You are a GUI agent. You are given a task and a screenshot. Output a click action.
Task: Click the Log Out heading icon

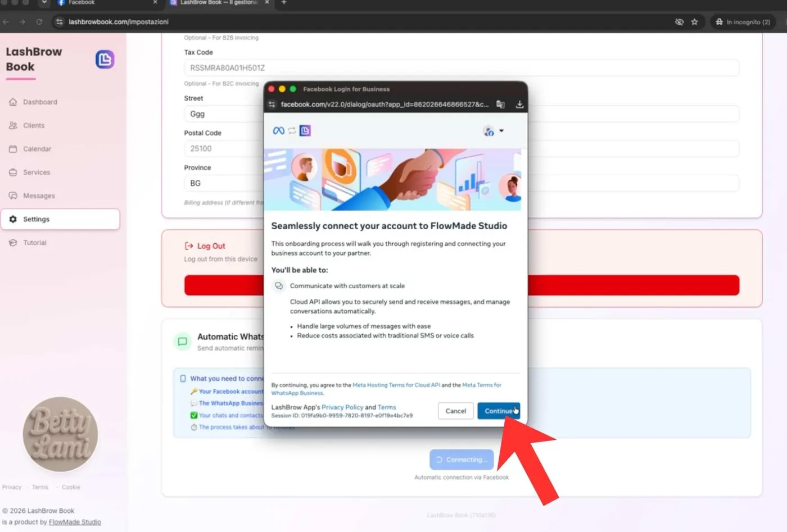[x=189, y=246]
